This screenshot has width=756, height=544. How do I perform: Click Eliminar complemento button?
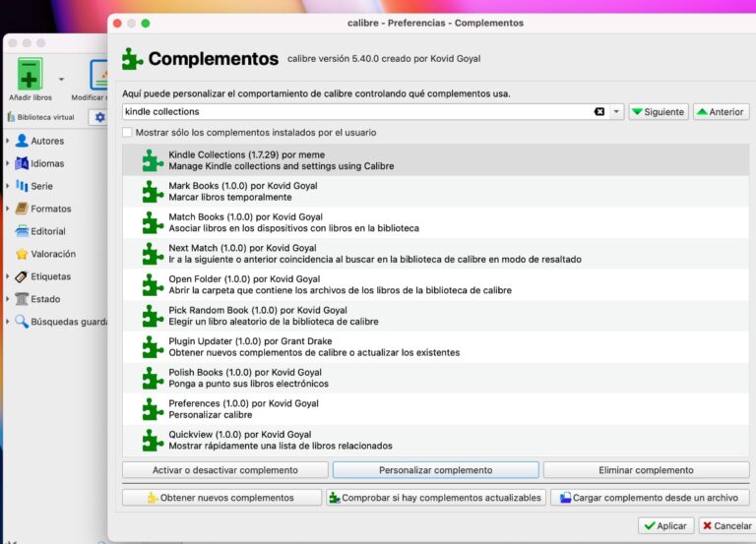[646, 470]
